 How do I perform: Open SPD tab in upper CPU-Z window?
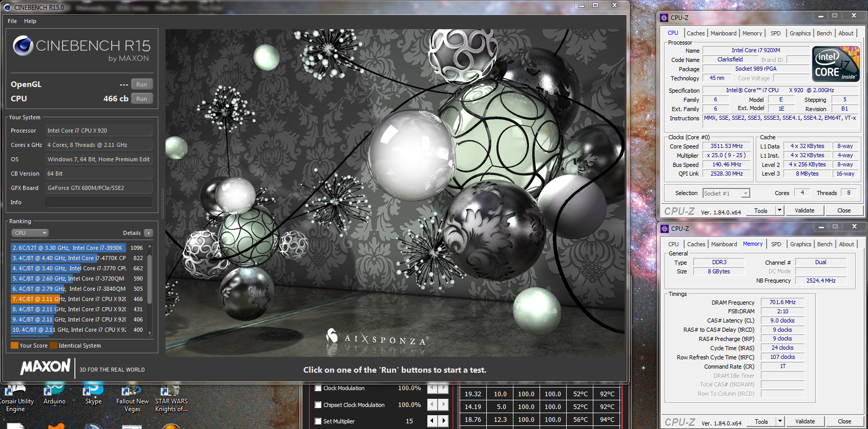776,33
